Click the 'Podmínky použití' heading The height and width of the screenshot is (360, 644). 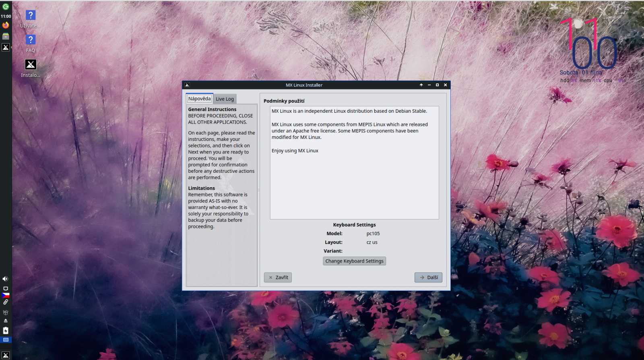point(284,101)
